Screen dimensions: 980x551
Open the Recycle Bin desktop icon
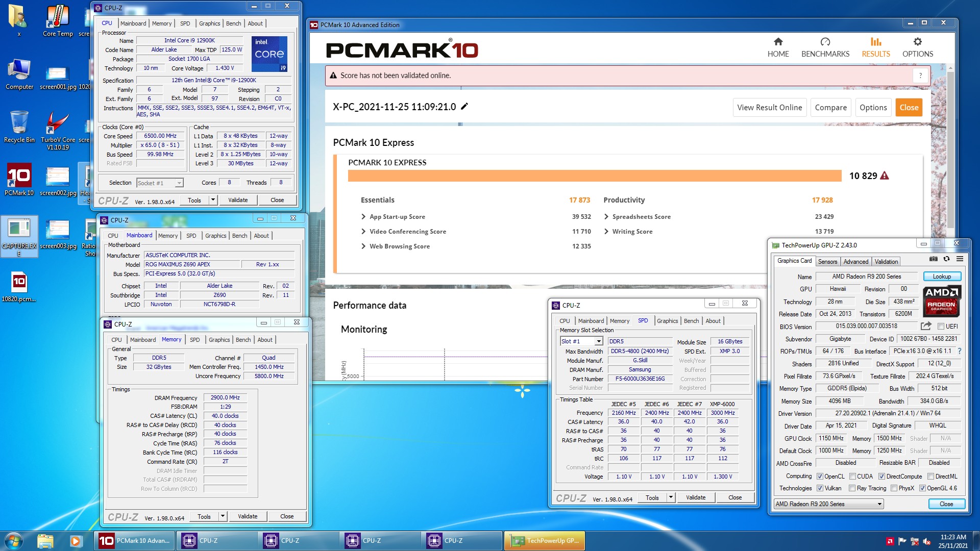[x=19, y=127]
